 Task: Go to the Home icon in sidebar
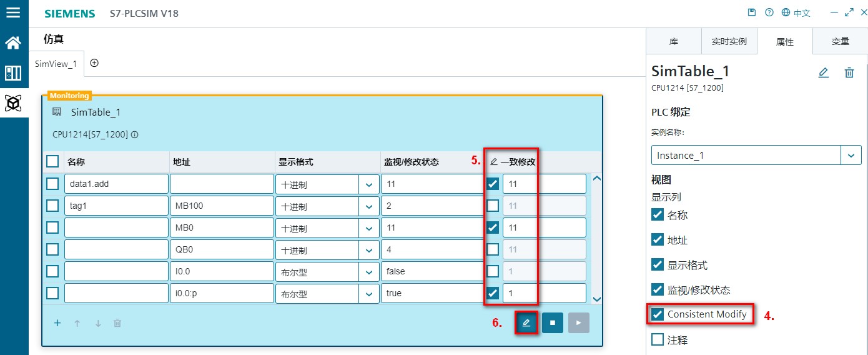[13, 43]
